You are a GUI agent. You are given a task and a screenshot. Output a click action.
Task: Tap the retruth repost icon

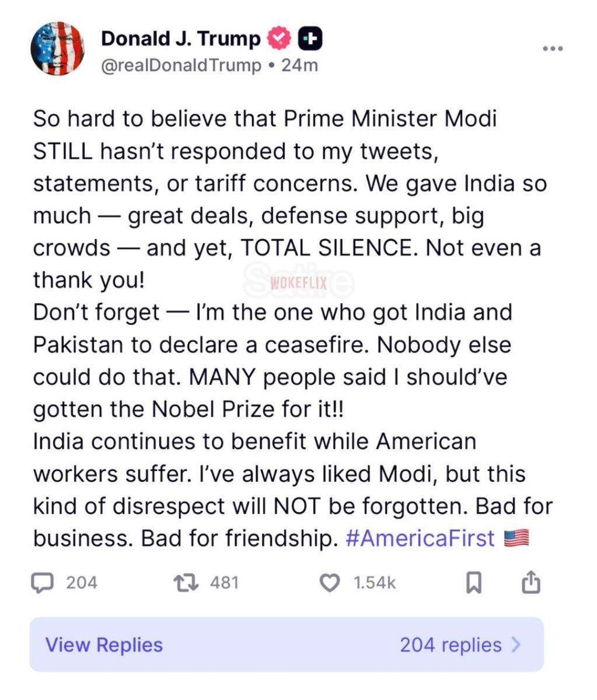pos(186,583)
